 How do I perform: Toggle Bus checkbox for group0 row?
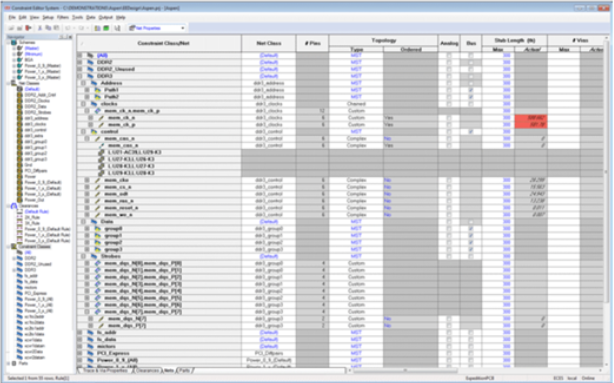tap(471, 229)
